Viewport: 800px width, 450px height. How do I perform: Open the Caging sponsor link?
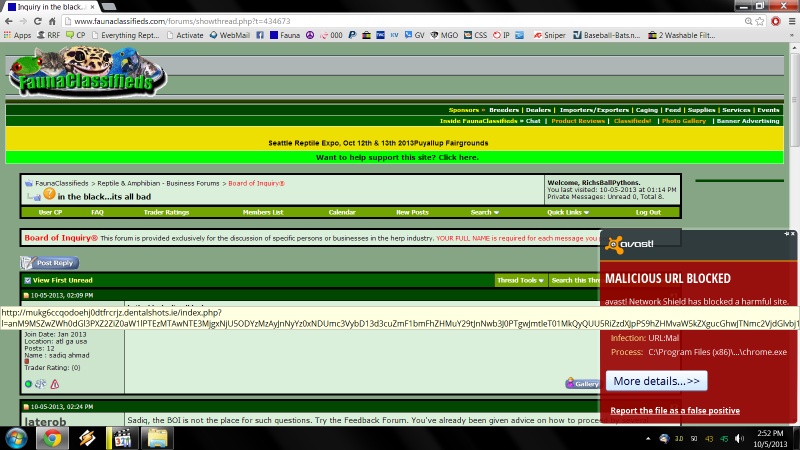[646, 110]
